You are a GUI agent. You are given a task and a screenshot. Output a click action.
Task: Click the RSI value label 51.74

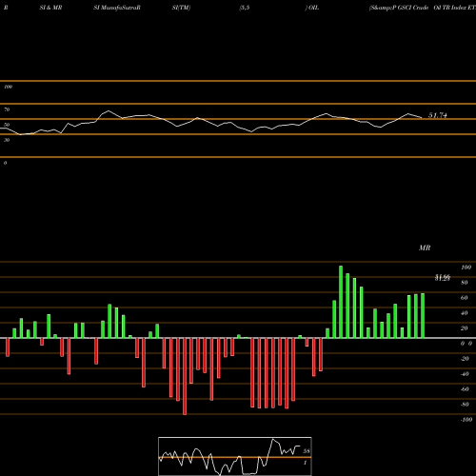coord(438,115)
